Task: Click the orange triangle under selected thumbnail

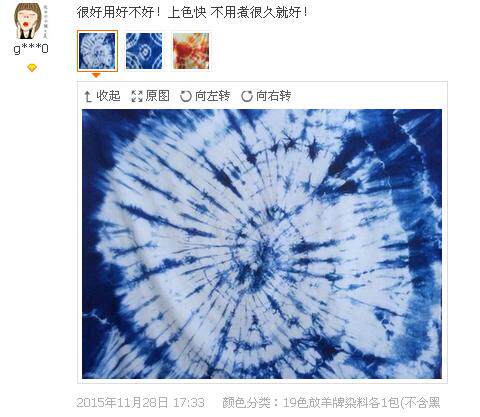Action: 96,75
